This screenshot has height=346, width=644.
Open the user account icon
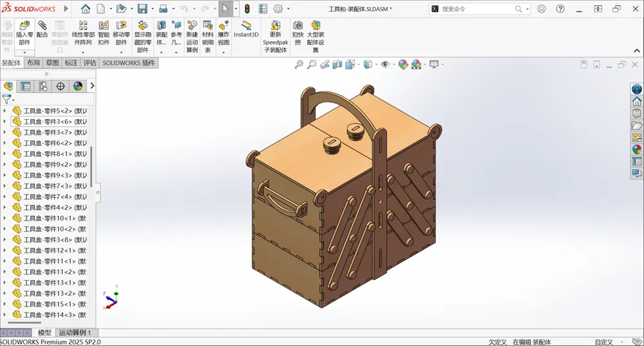542,8
